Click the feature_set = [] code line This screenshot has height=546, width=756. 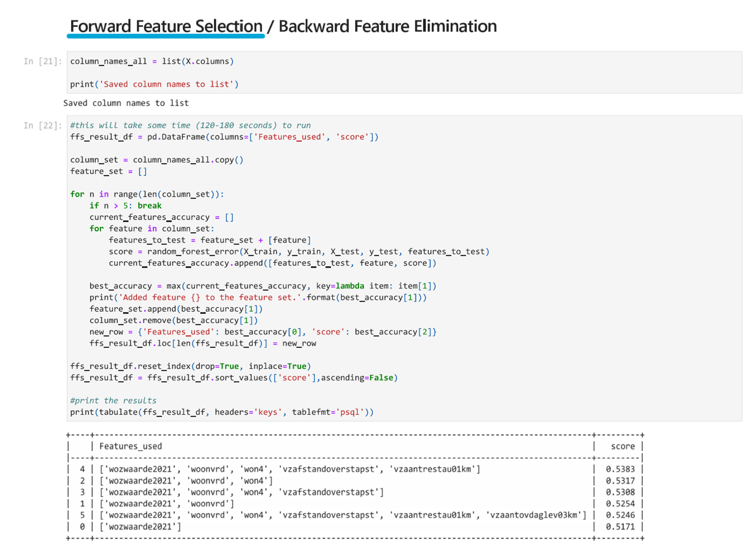[108, 171]
